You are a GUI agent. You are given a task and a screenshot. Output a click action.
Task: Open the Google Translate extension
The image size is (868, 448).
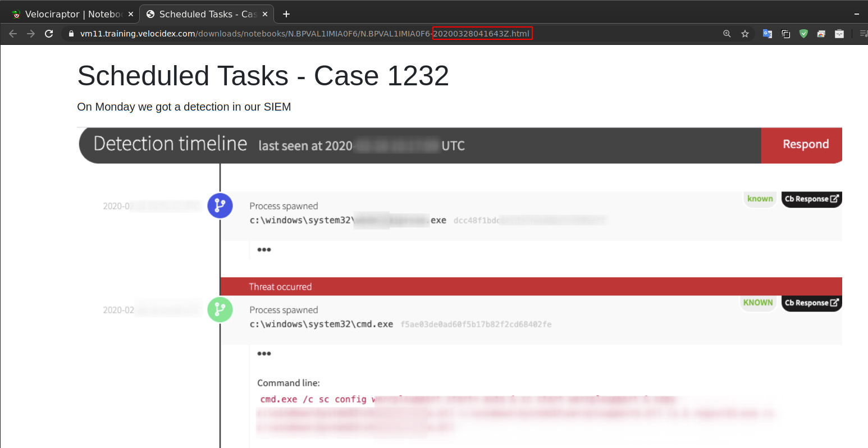point(767,34)
